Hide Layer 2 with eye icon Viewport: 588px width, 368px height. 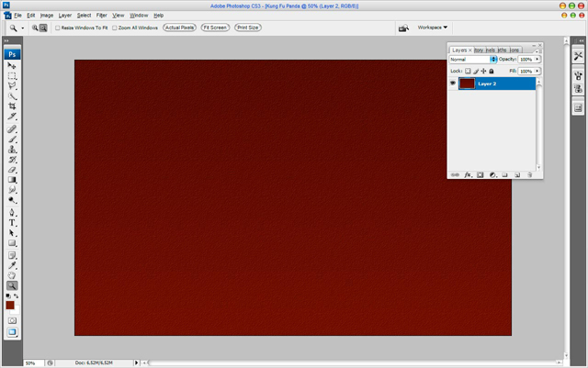[453, 84]
